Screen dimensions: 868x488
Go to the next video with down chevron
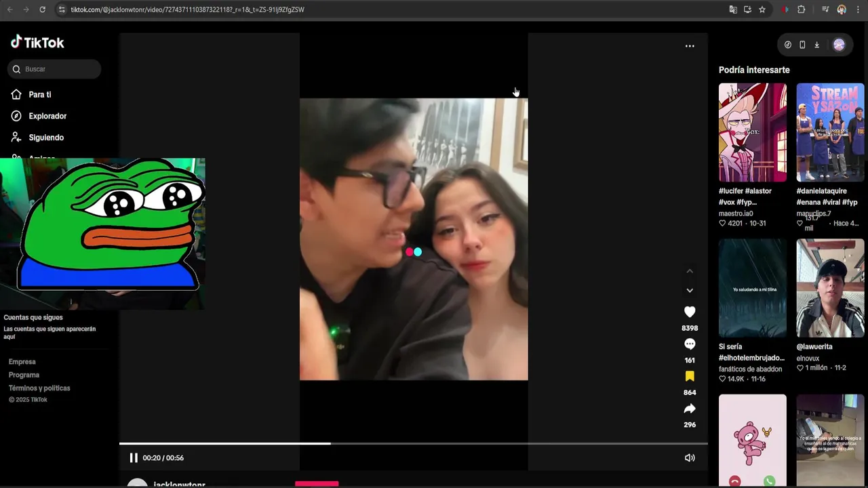[690, 290]
